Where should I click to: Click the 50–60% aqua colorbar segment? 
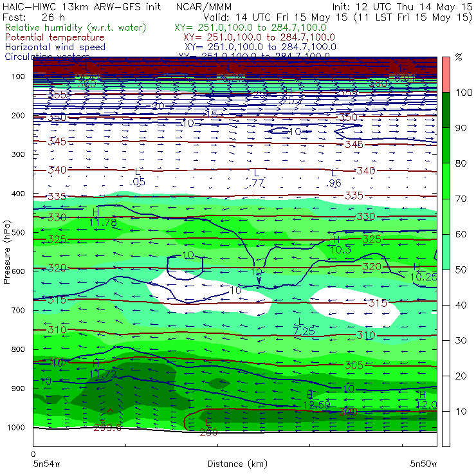[446, 252]
